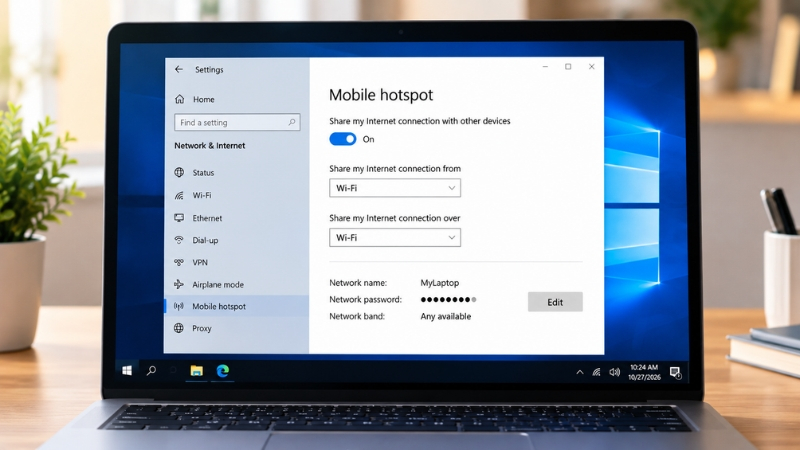This screenshot has height=450, width=800.
Task: Click the Mobile hotspot page heading
Action: tap(381, 95)
